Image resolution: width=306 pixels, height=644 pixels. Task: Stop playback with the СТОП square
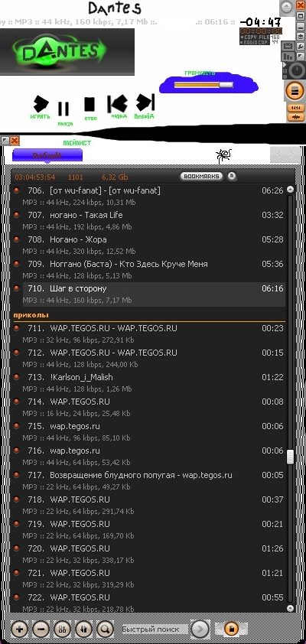[x=90, y=104]
